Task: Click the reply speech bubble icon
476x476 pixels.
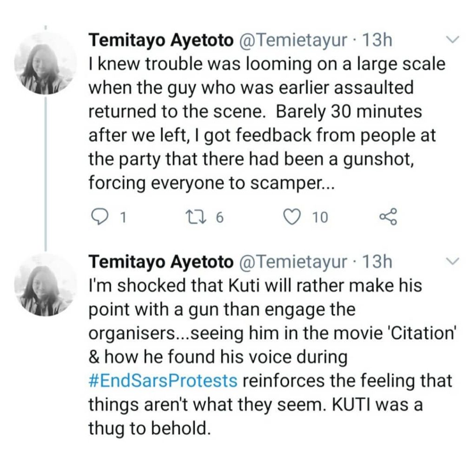Action: click(x=98, y=217)
